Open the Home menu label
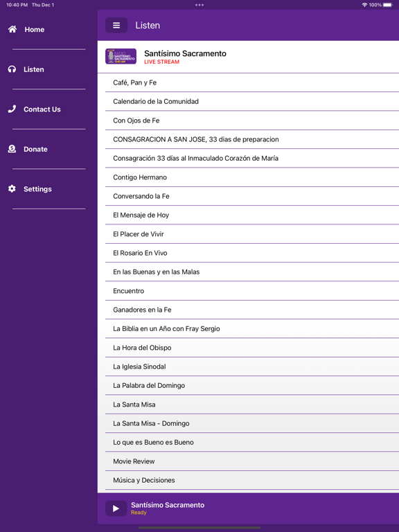Image resolution: width=399 pixels, height=532 pixels. pyautogui.click(x=34, y=30)
